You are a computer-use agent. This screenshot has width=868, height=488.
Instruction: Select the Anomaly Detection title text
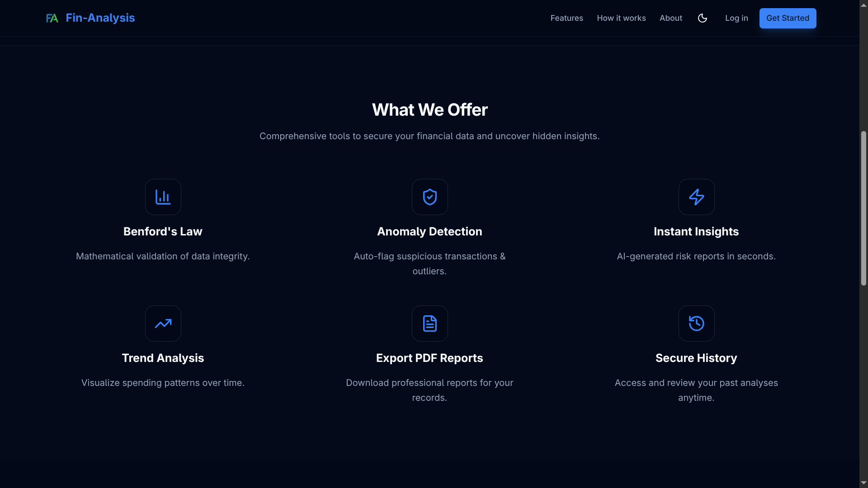point(429,231)
